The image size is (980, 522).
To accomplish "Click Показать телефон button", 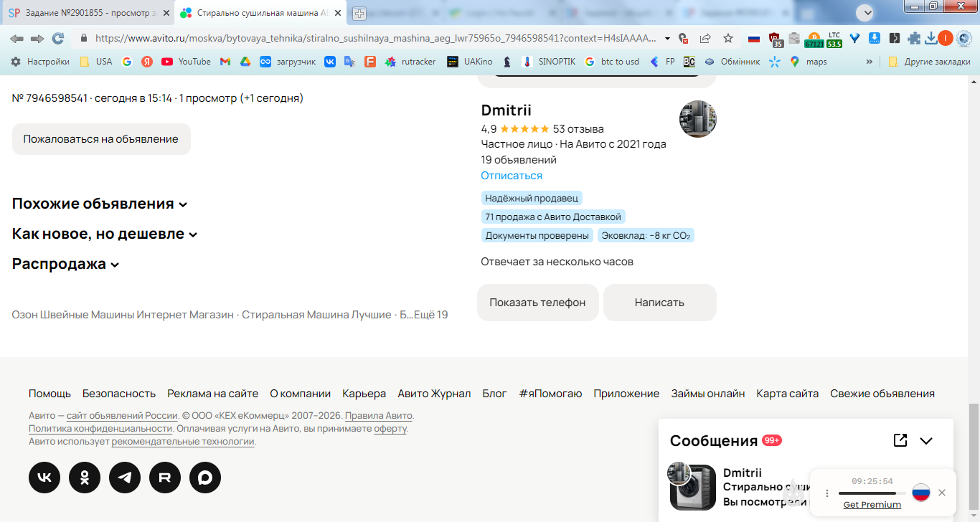I will (x=537, y=303).
